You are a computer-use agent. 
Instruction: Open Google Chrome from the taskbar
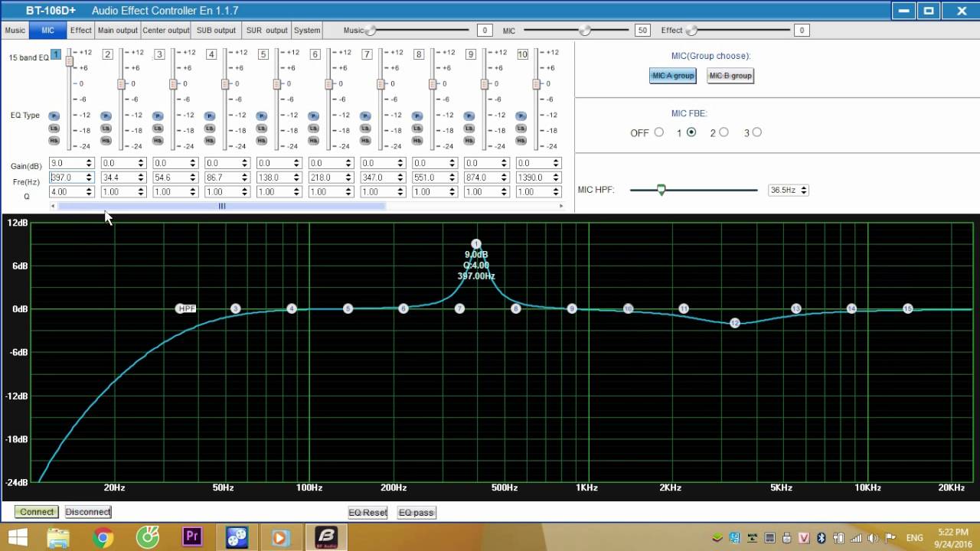[x=103, y=537]
